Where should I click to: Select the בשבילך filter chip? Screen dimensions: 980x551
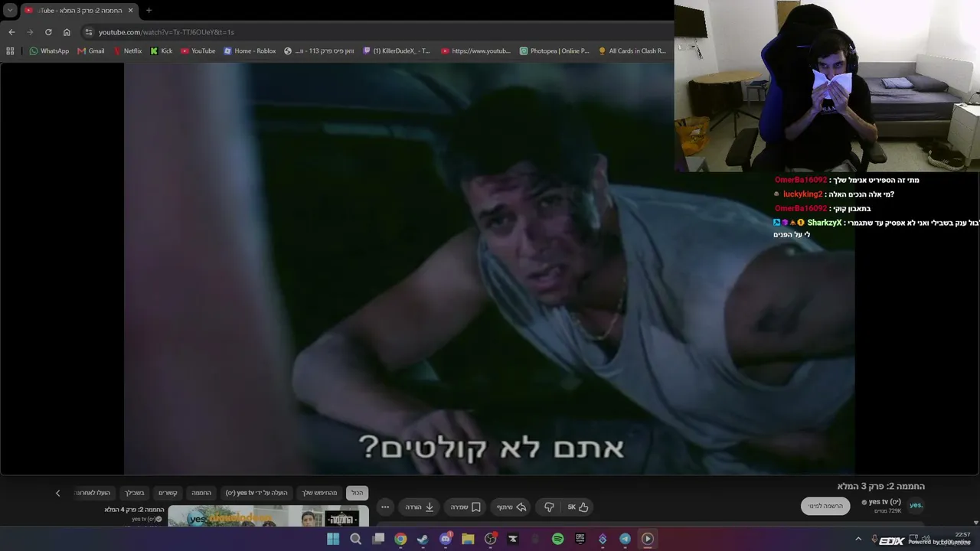[x=135, y=493]
